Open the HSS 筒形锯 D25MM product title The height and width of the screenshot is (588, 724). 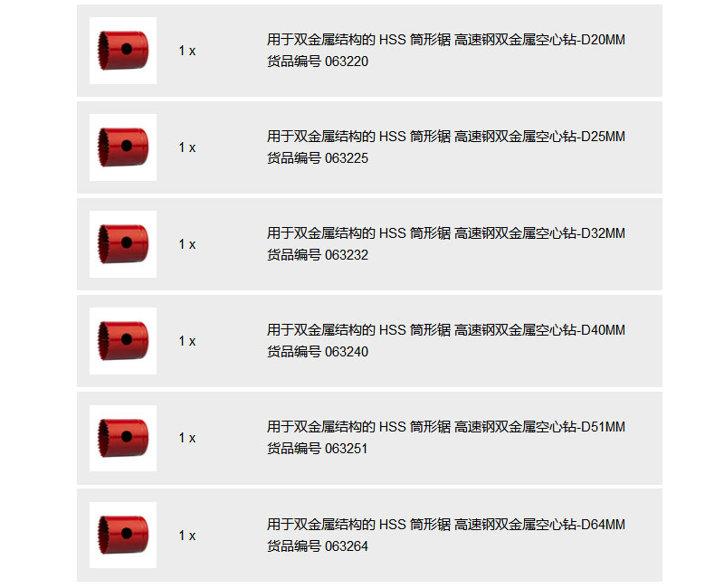pos(446,137)
